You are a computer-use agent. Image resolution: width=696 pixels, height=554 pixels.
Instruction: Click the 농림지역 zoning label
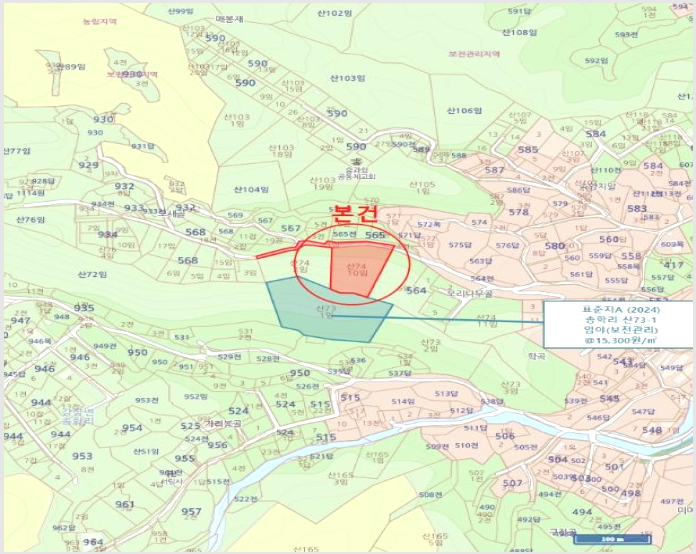tap(100, 21)
